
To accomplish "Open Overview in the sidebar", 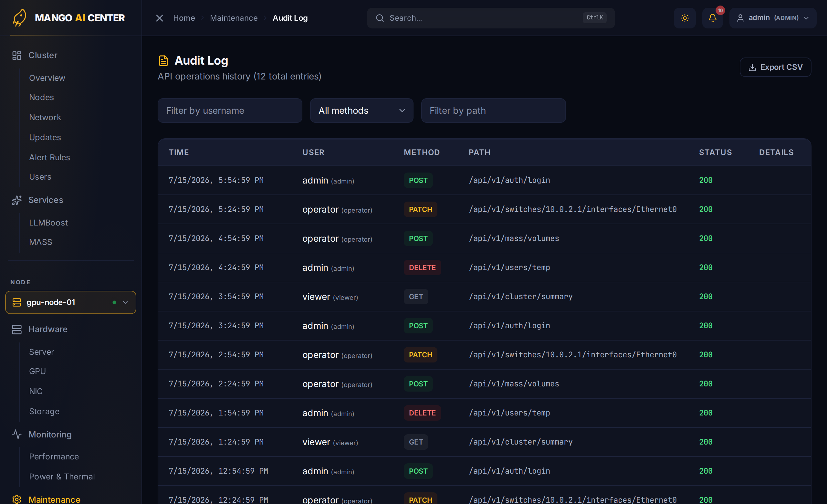I will click(47, 78).
